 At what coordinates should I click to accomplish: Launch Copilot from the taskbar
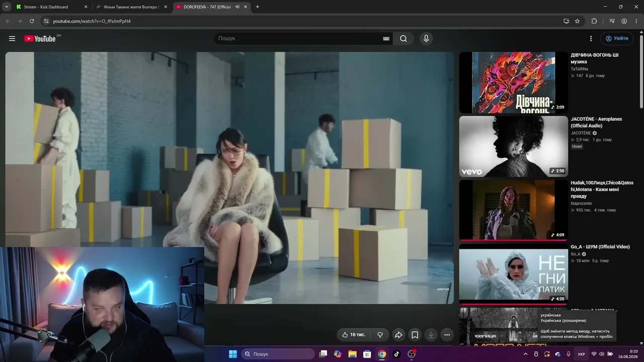pyautogui.click(x=338, y=354)
